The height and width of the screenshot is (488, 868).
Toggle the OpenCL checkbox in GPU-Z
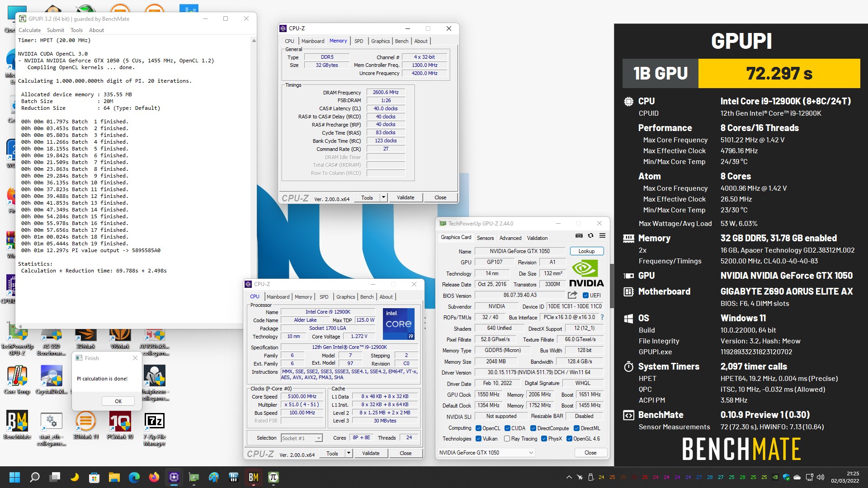click(x=478, y=428)
